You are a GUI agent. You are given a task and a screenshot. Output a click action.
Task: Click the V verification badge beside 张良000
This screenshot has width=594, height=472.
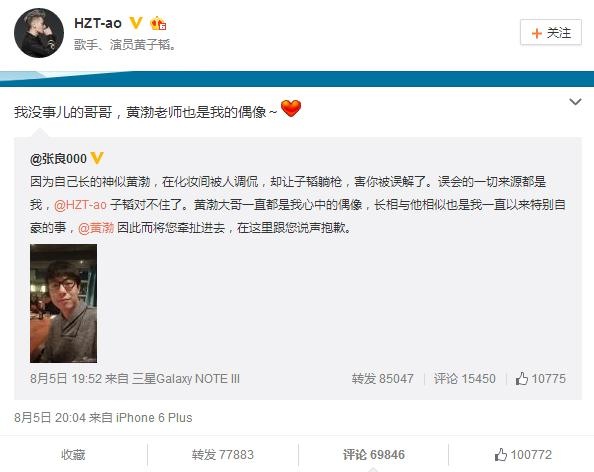[x=97, y=158]
